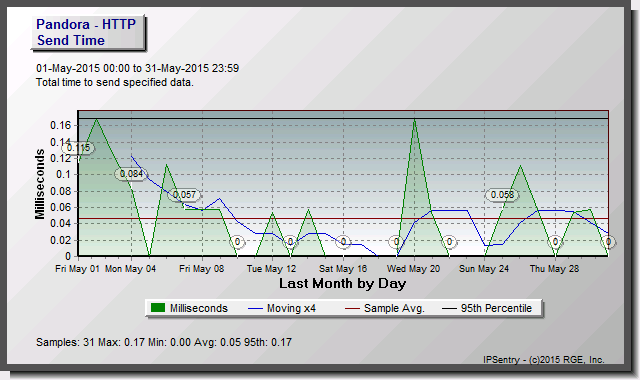Viewport: 640px width, 380px height.
Task: Click the 0.058 data label bubble
Action: [x=502, y=195]
